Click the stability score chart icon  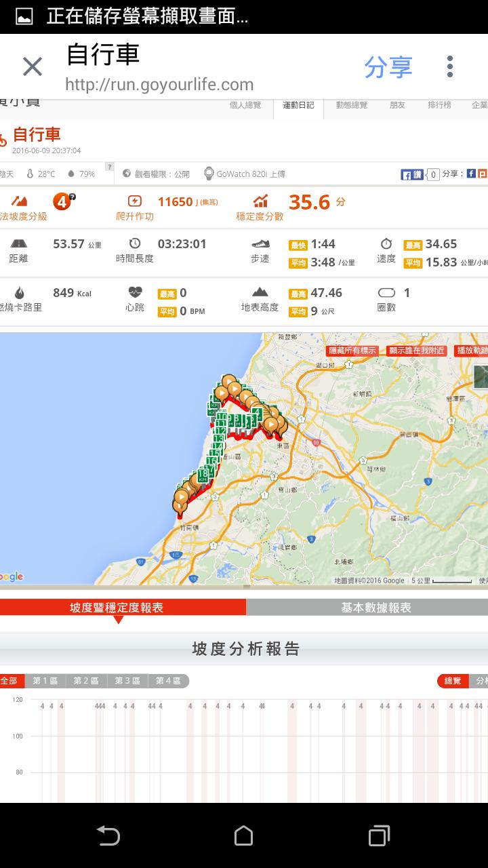click(260, 201)
